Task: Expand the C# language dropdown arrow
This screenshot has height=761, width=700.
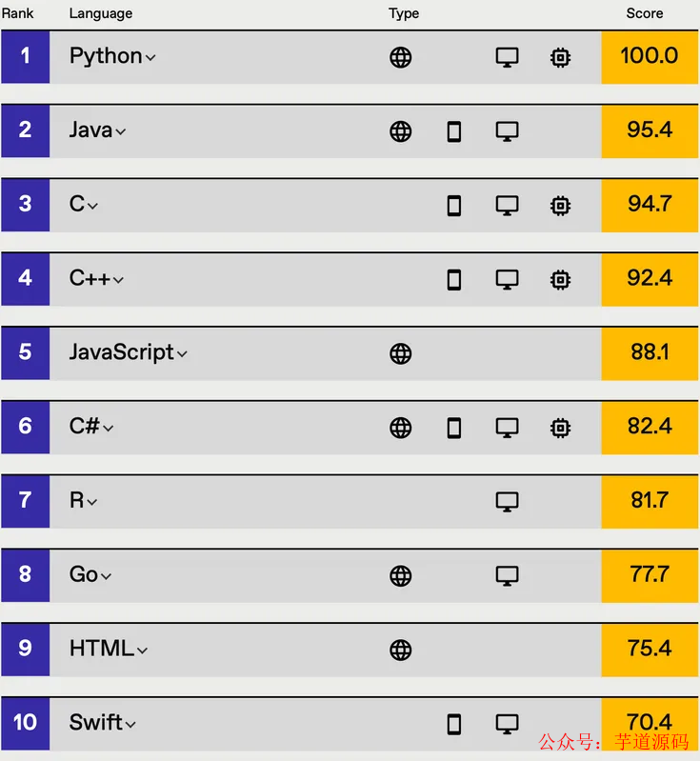Action: click(109, 429)
